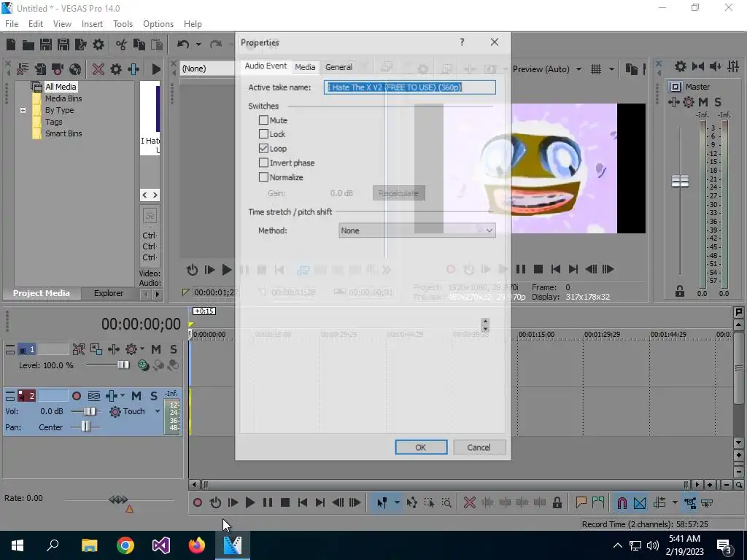Check the Normalize option

point(263,176)
